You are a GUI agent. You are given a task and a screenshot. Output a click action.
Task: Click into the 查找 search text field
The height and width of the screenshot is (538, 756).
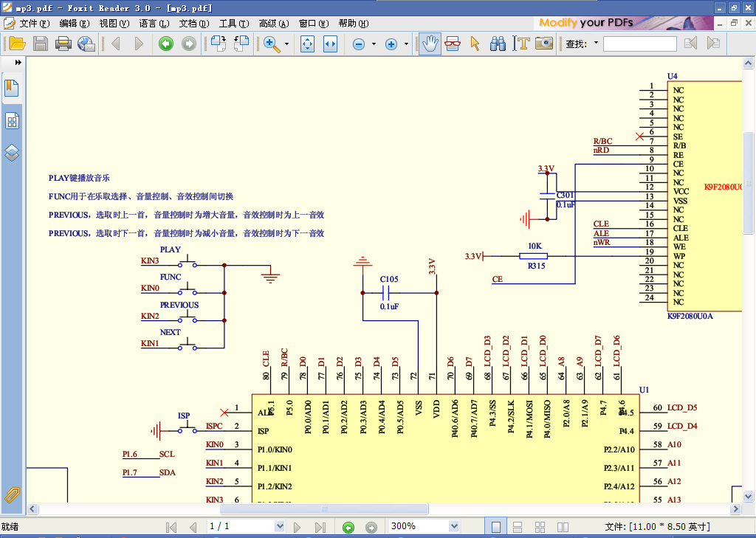(x=640, y=44)
